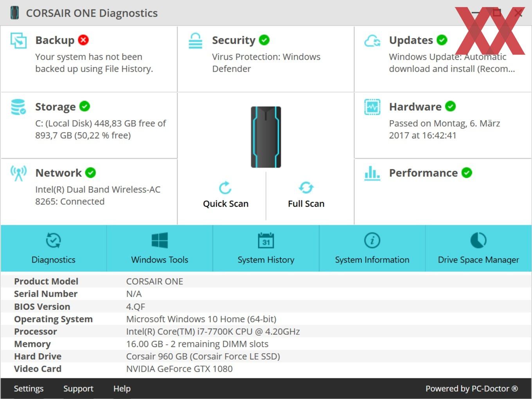Click the NVIDIA GeForce GTX 1080 value

click(x=179, y=369)
